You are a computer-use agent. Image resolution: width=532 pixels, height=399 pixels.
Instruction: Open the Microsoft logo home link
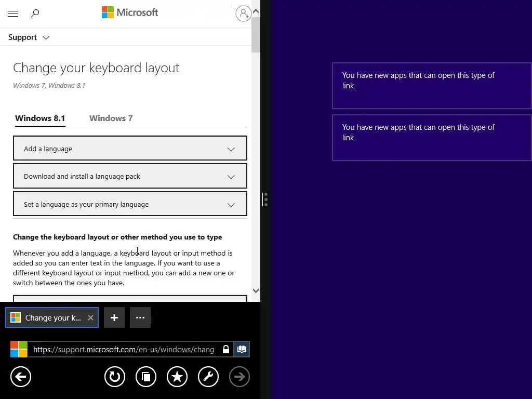click(130, 12)
